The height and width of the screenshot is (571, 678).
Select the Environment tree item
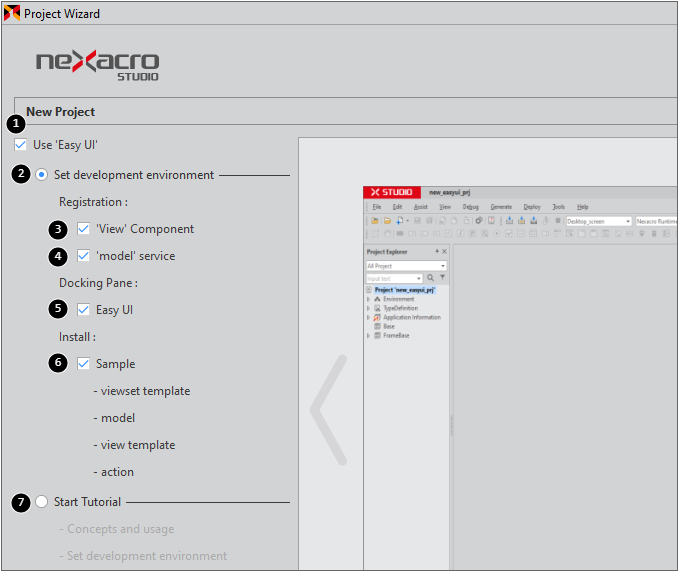click(398, 299)
